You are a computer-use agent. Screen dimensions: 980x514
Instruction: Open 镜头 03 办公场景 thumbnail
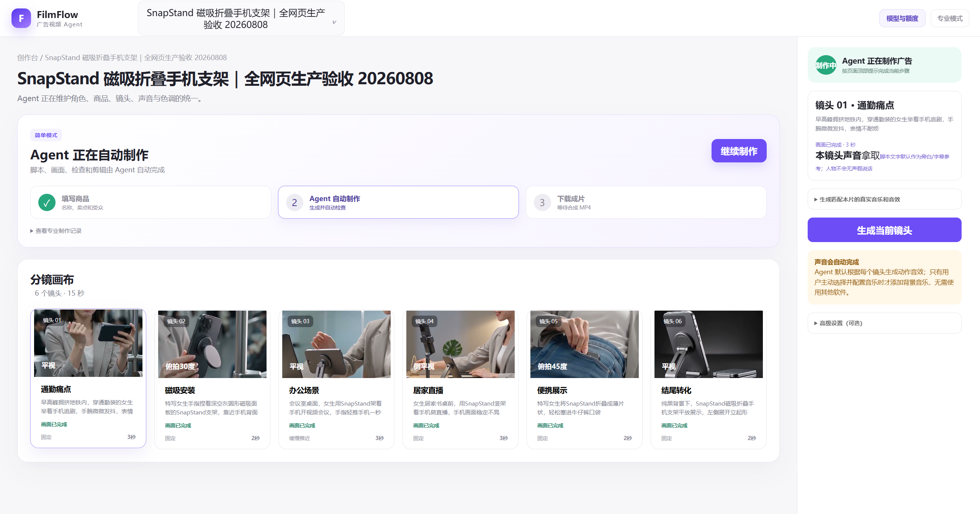[x=336, y=344]
